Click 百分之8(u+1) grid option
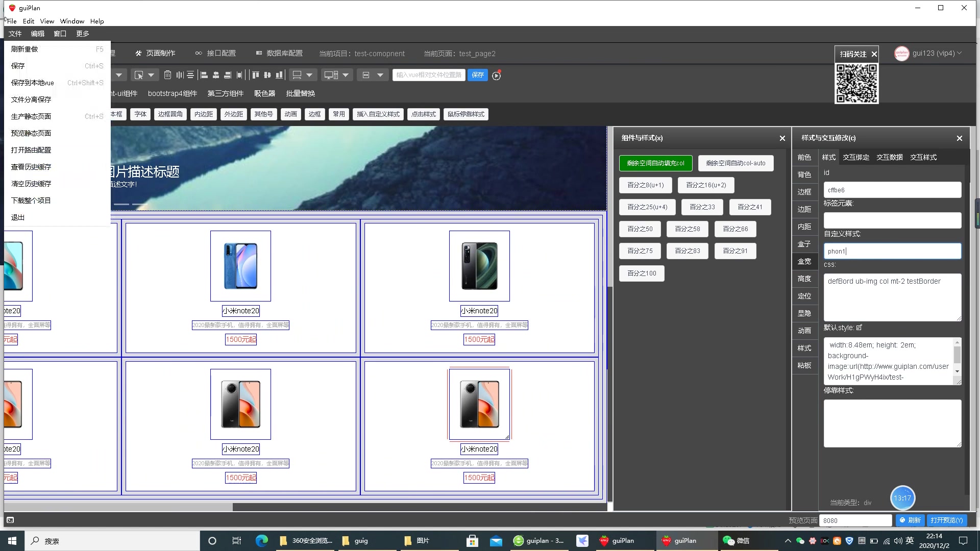 pos(644,185)
